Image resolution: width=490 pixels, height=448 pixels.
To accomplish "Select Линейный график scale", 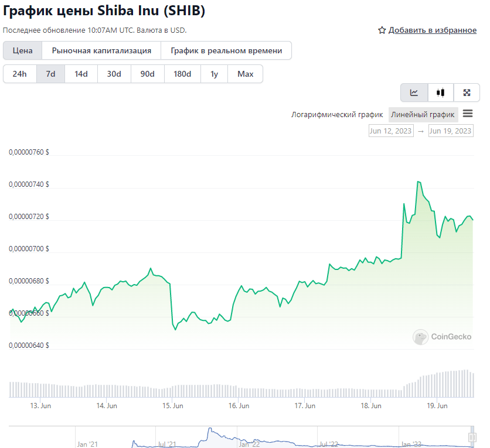I will coord(423,115).
